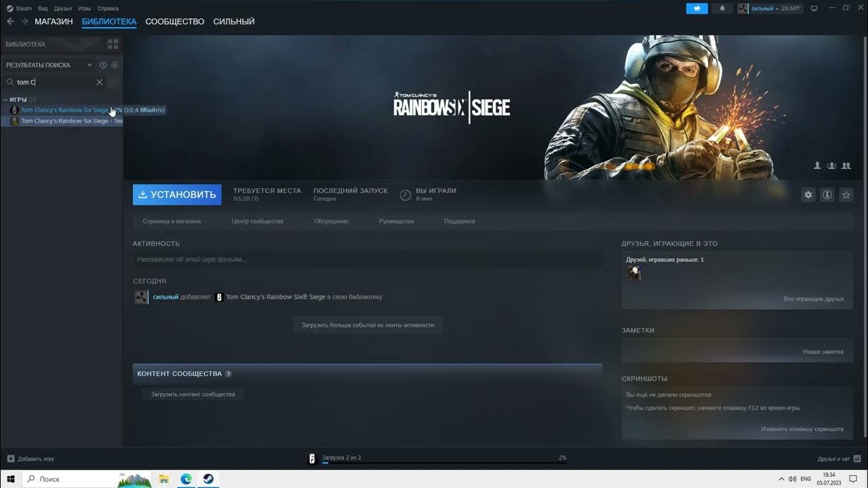The image size is (868, 488).
Task: Open the Вид menu
Action: pyautogui.click(x=43, y=9)
